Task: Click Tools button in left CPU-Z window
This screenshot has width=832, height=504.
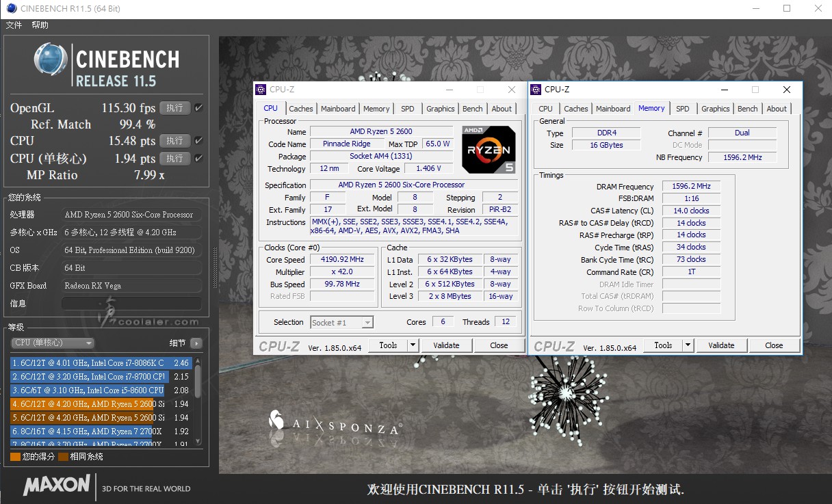Action: (388, 345)
